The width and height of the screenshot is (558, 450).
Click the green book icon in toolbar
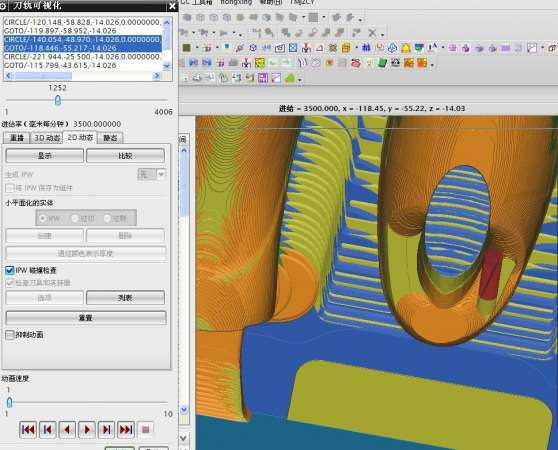point(382,63)
